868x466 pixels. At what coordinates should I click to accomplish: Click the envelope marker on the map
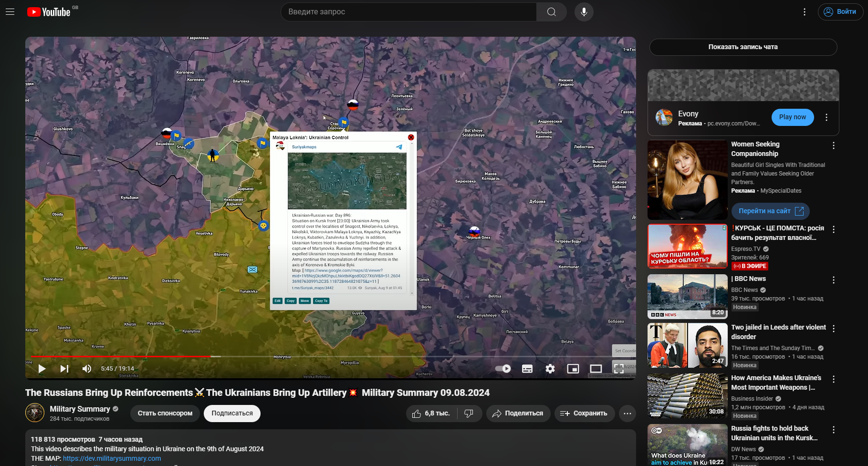click(x=252, y=269)
